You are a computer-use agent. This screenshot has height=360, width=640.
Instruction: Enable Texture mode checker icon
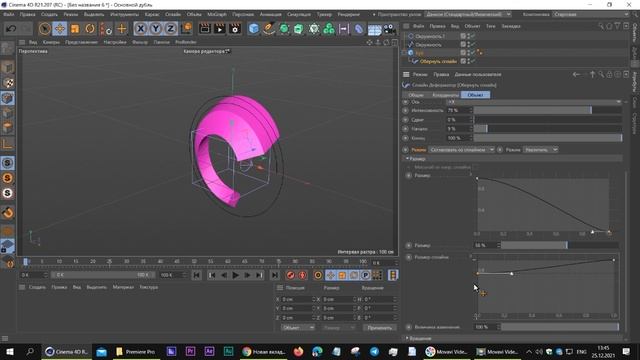click(7, 83)
